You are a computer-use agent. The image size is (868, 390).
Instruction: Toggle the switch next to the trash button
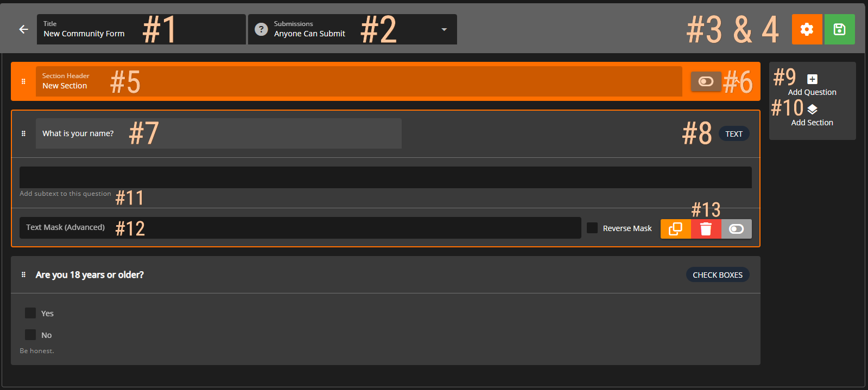(736, 229)
